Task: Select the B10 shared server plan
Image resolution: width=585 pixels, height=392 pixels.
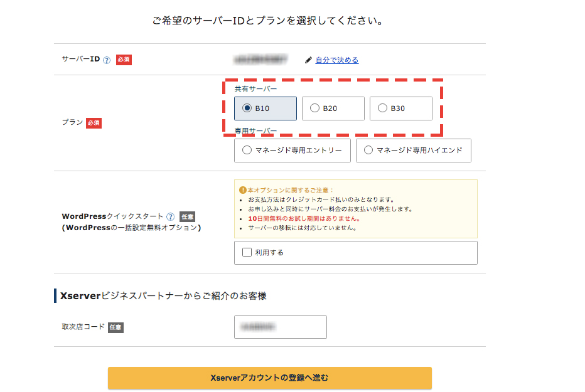Action: [247, 109]
